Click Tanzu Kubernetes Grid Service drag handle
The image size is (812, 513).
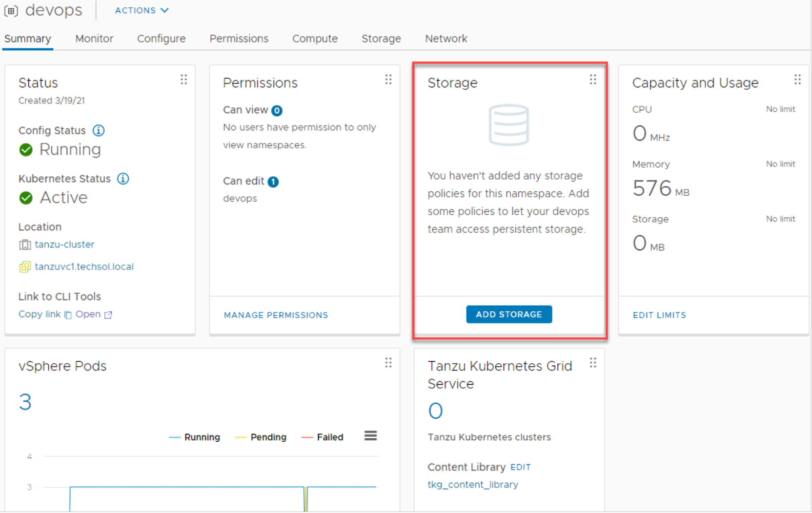pyautogui.click(x=593, y=363)
